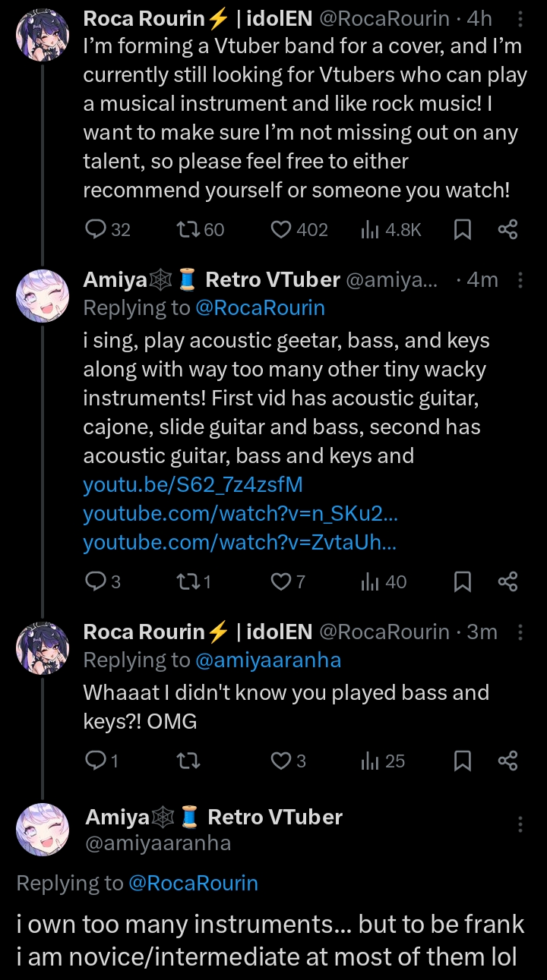Reply to Amiya's instruments tweet
Viewport: 547px width, 980px height.
coord(96,581)
